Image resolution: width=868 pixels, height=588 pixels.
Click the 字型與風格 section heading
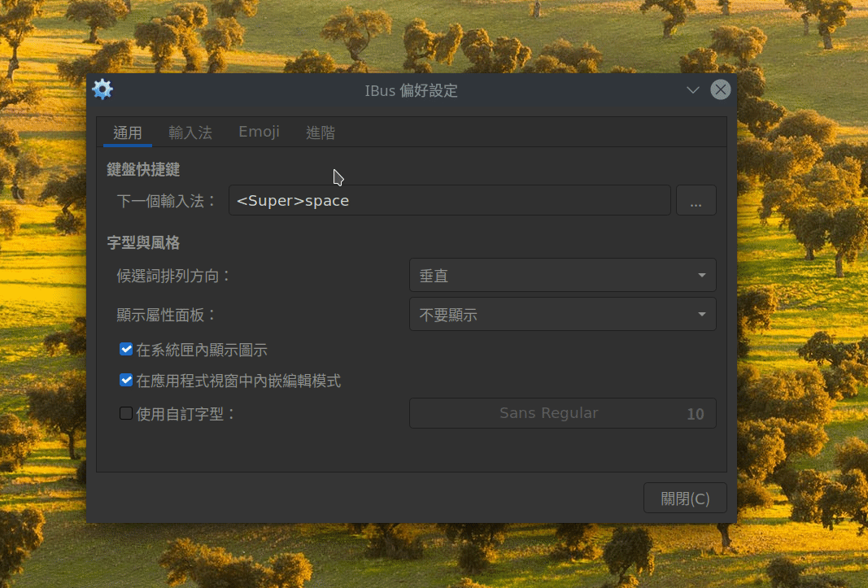coord(143,242)
